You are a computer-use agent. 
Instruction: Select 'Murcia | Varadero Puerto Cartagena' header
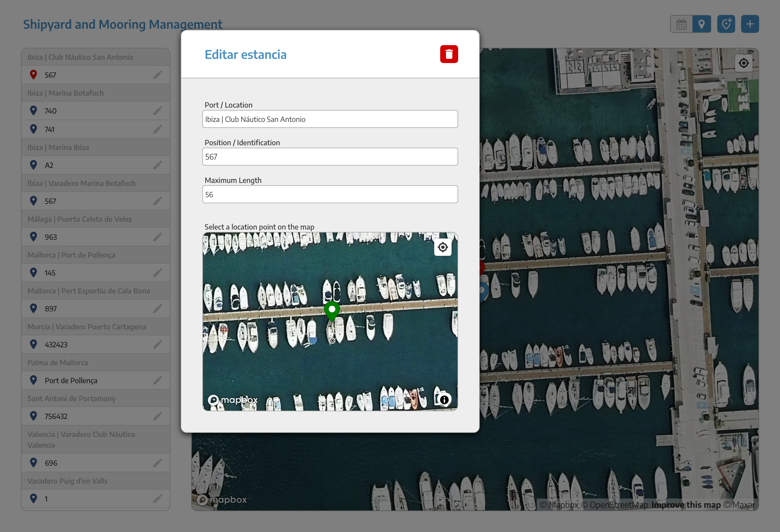click(96, 327)
